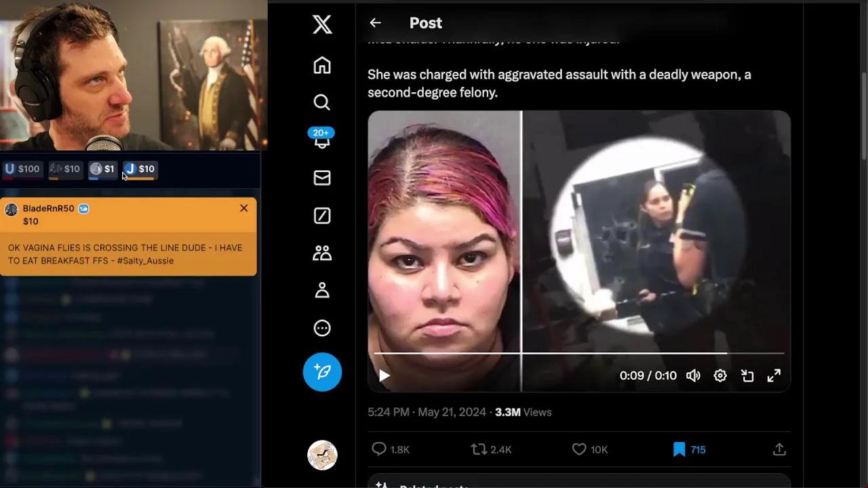Open Profile person icon
The width and height of the screenshot is (868, 488).
[322, 290]
